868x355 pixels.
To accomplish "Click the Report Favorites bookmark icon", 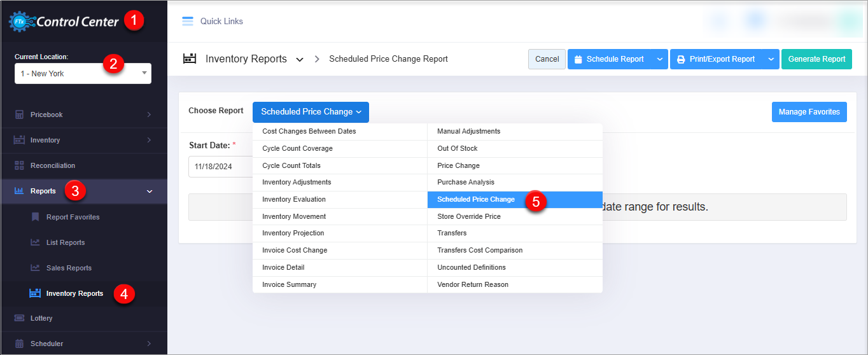I will [35, 217].
